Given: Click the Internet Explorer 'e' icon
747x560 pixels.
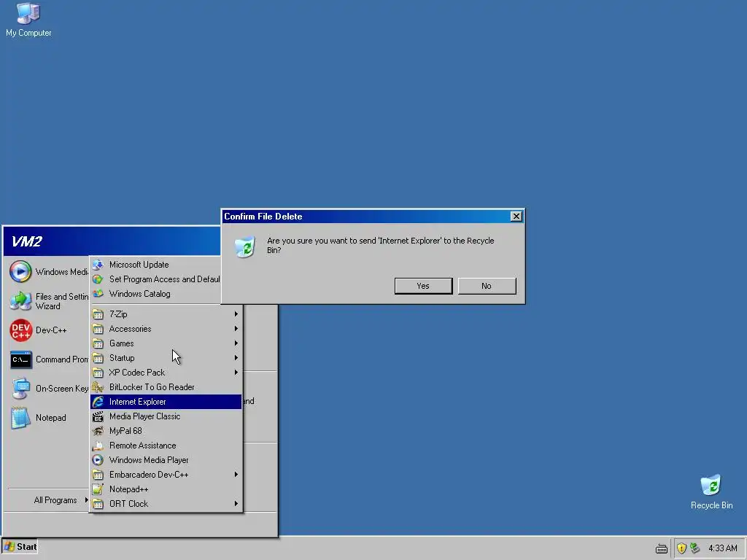Looking at the screenshot, I should click(98, 402).
